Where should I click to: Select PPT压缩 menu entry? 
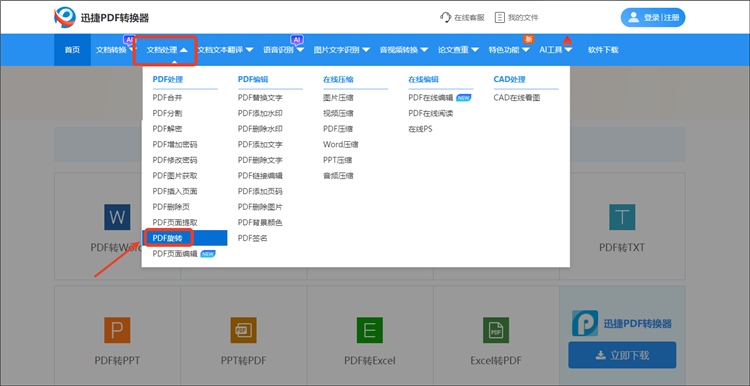(x=338, y=160)
